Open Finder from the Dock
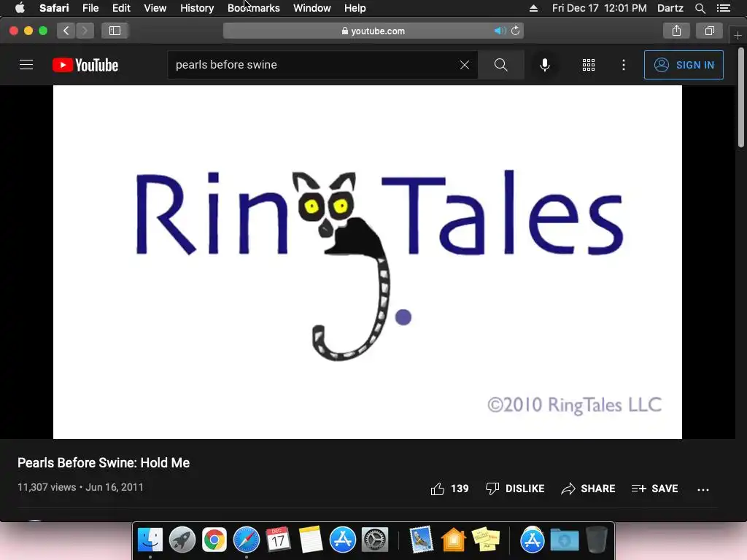The image size is (747, 560). (x=150, y=540)
